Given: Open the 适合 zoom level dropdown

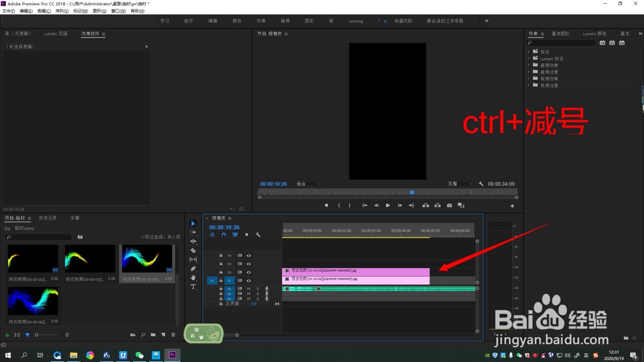Looking at the screenshot, I should tap(309, 184).
